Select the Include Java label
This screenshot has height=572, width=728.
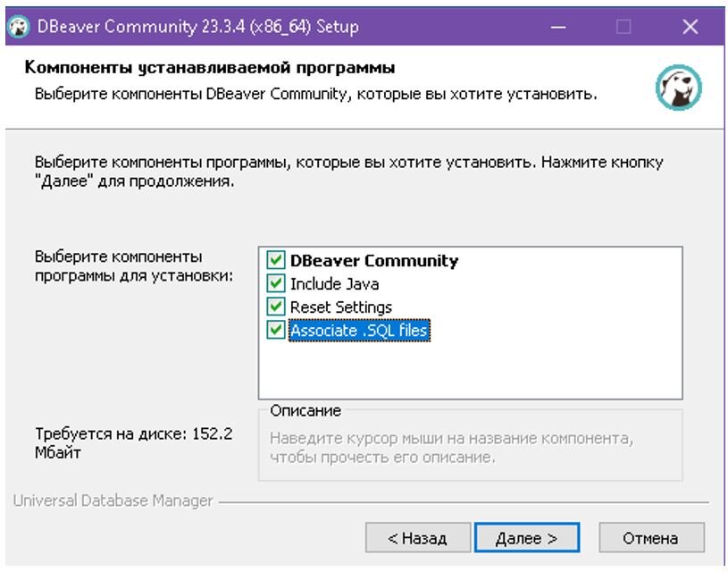(334, 284)
